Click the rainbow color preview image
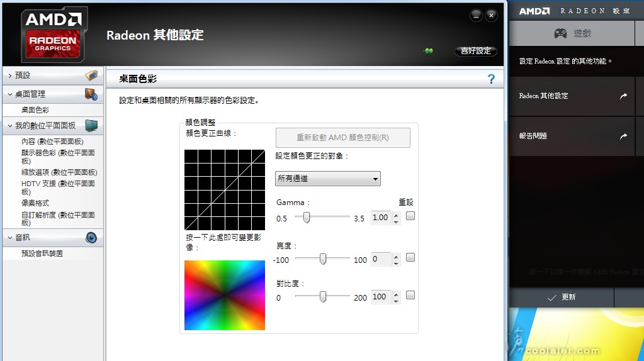644x361 pixels. tap(225, 295)
